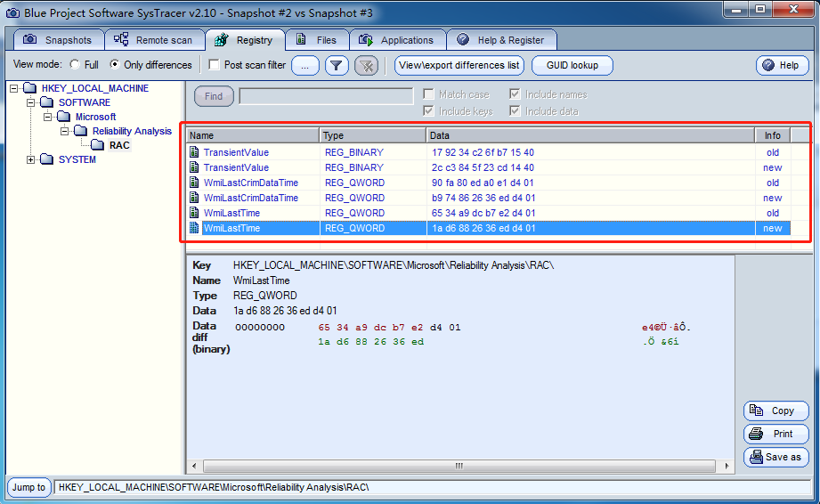Print the value details

(x=776, y=434)
